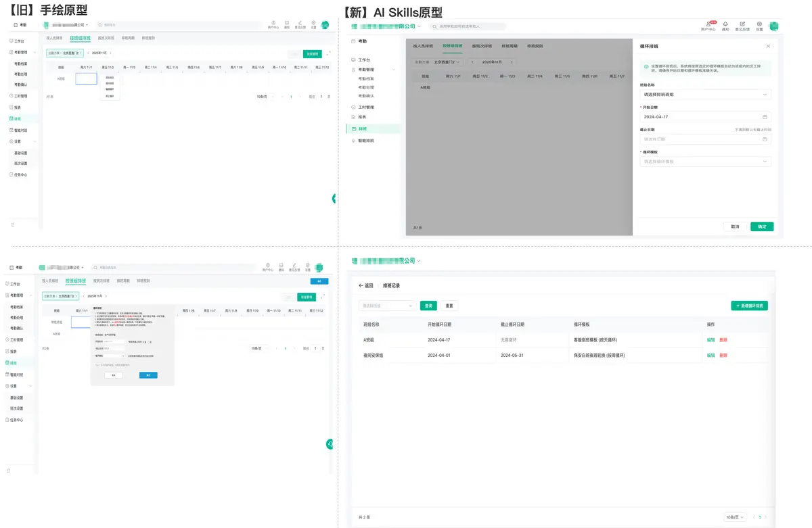The height and width of the screenshot is (528, 812).
Task: Open 用户中心 icon with the red new badge
Action: coord(708,24)
